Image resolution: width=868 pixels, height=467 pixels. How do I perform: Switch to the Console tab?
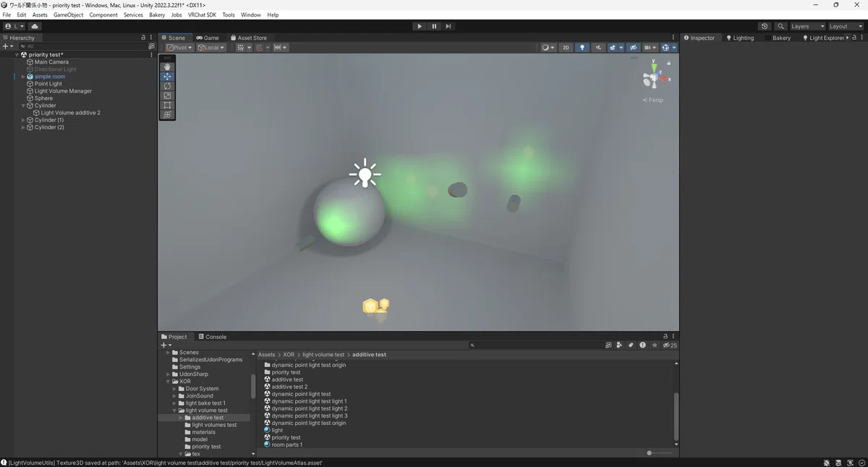point(212,337)
